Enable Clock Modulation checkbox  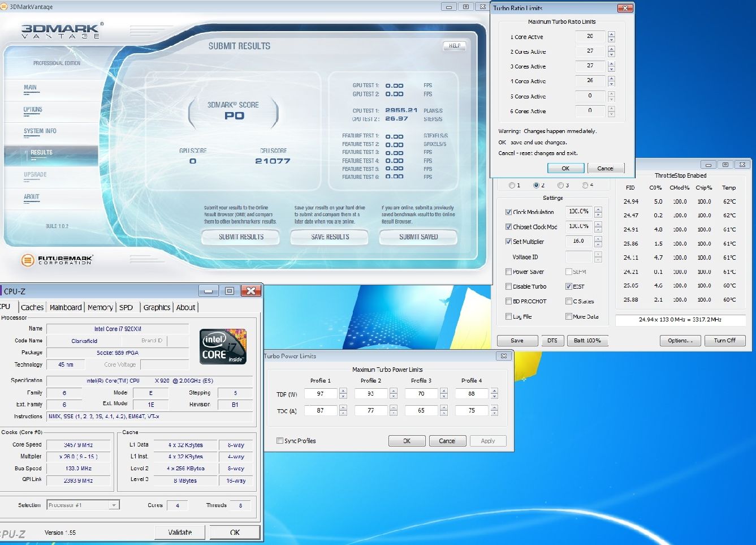pos(508,212)
